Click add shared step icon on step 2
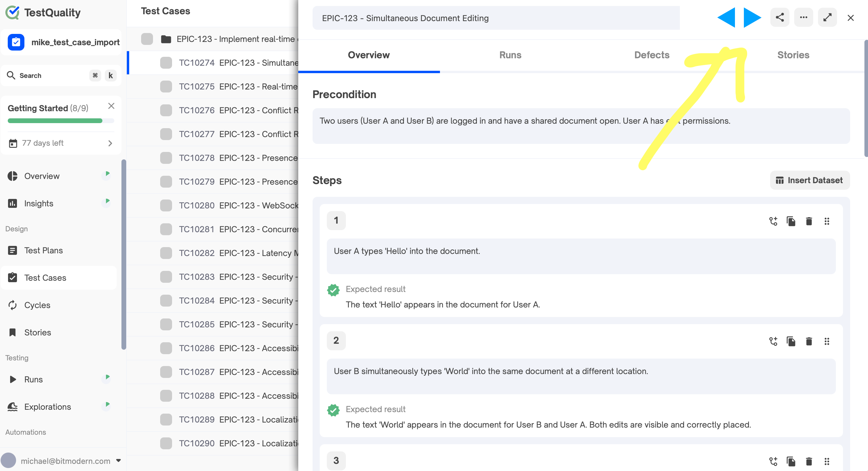This screenshot has width=868, height=471. point(773,341)
